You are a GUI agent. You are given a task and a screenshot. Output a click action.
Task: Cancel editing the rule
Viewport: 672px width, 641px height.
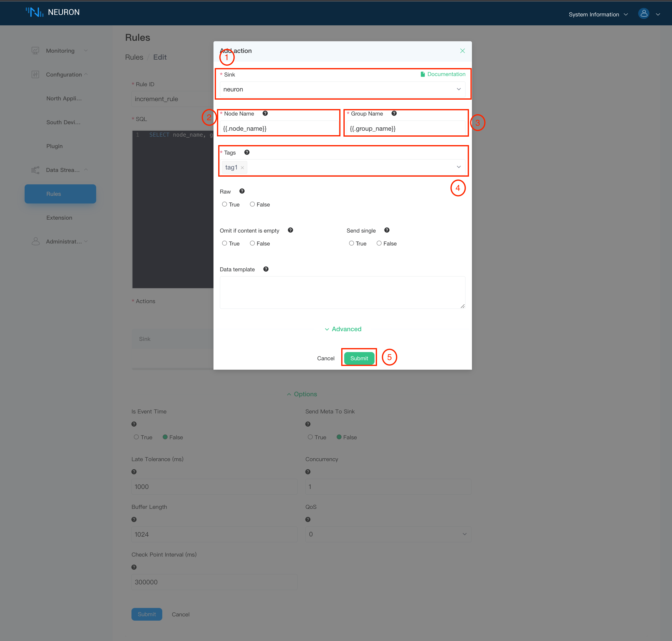(x=180, y=614)
